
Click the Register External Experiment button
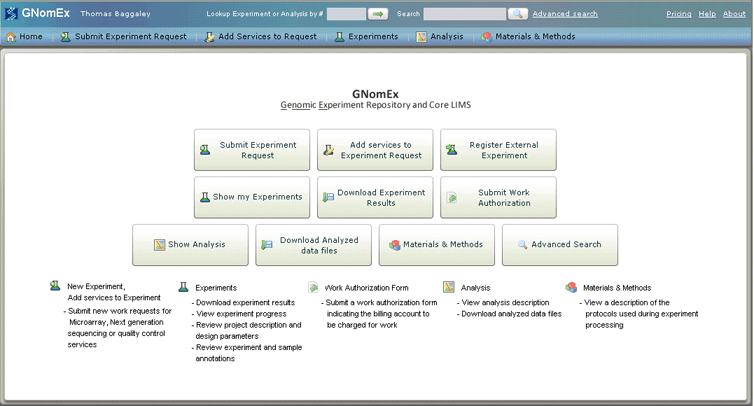(x=498, y=150)
